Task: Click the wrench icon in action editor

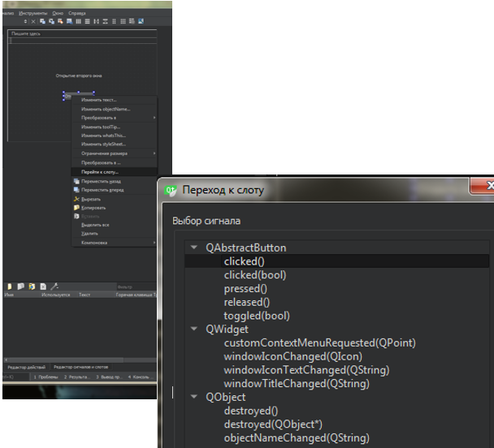Action: coord(54,286)
